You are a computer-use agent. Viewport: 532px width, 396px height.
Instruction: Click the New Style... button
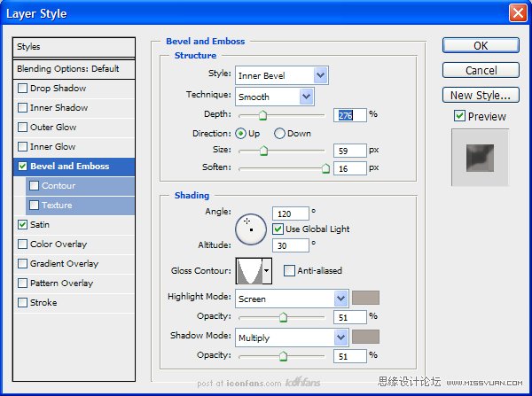(x=481, y=95)
